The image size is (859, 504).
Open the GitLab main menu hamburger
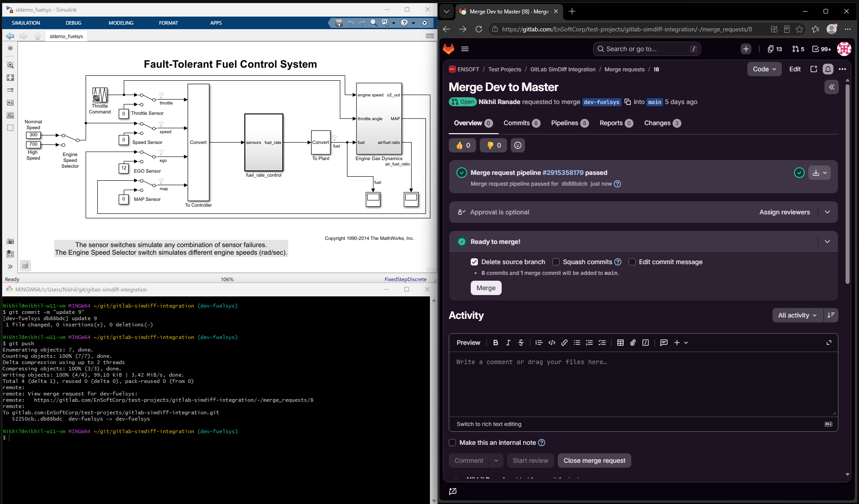click(x=465, y=49)
